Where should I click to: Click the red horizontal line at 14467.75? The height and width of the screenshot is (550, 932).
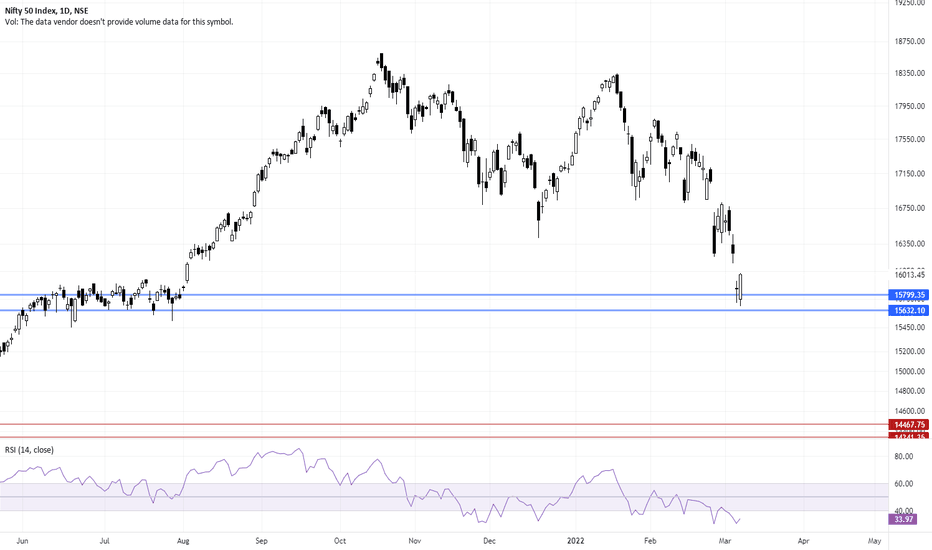pos(444,425)
